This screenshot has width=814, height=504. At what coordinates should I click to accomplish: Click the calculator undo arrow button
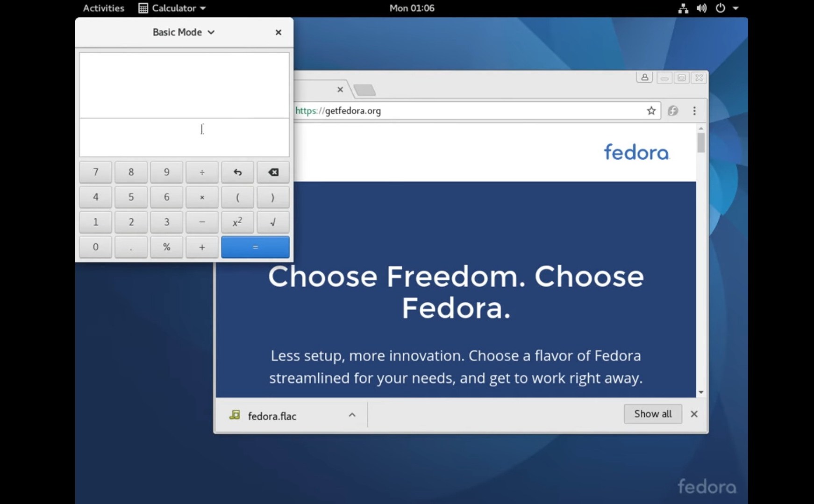click(237, 172)
